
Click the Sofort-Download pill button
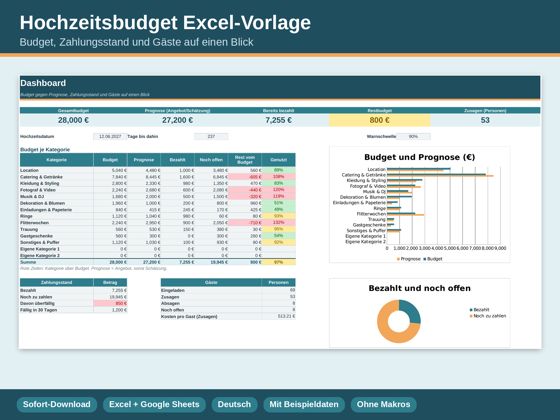[x=56, y=404]
